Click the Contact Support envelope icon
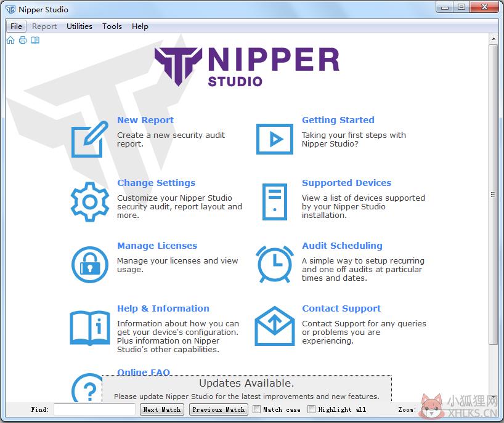Viewport: 504px width, 423px height. 275,326
